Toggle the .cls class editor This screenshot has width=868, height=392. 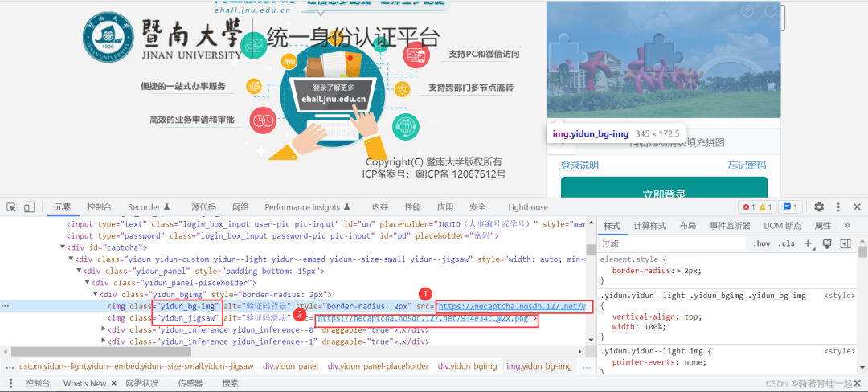[x=786, y=244]
